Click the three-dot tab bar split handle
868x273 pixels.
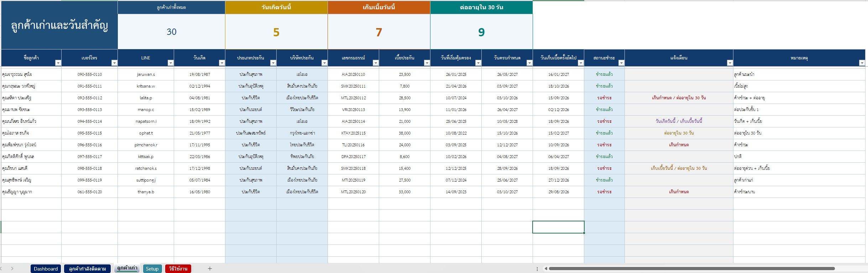click(x=537, y=269)
